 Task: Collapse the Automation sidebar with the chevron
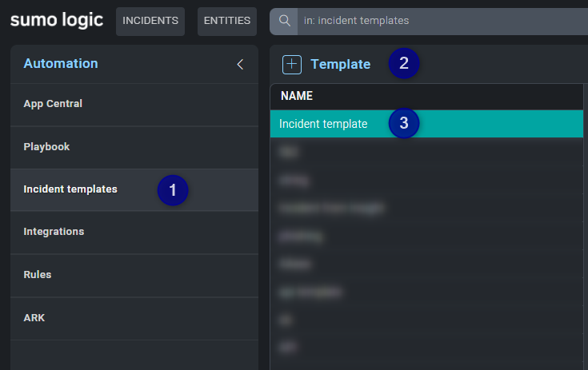tap(240, 64)
